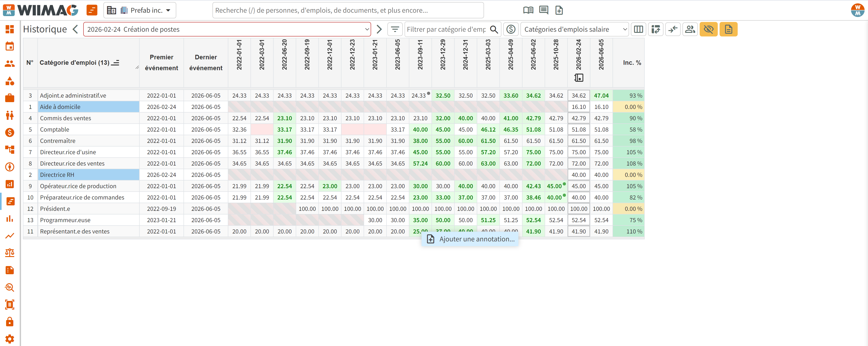Open the people icon in the left sidebar
The image size is (868, 346).
click(10, 63)
